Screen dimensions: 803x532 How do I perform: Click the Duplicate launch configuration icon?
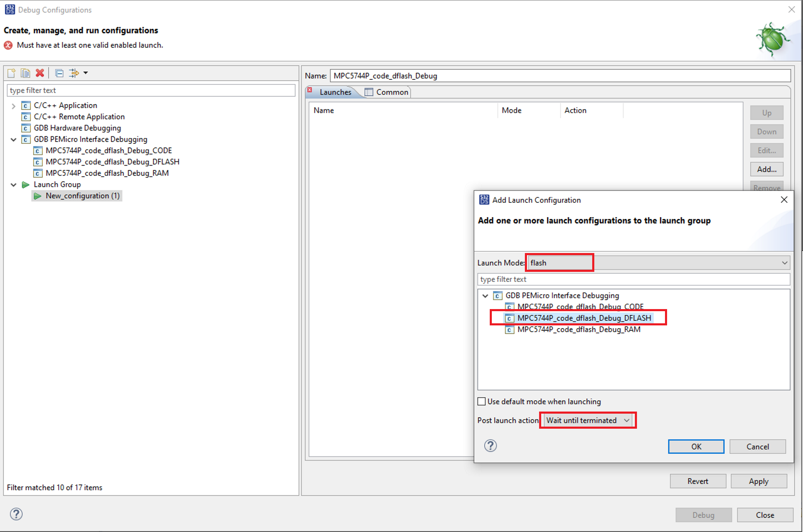(26, 73)
